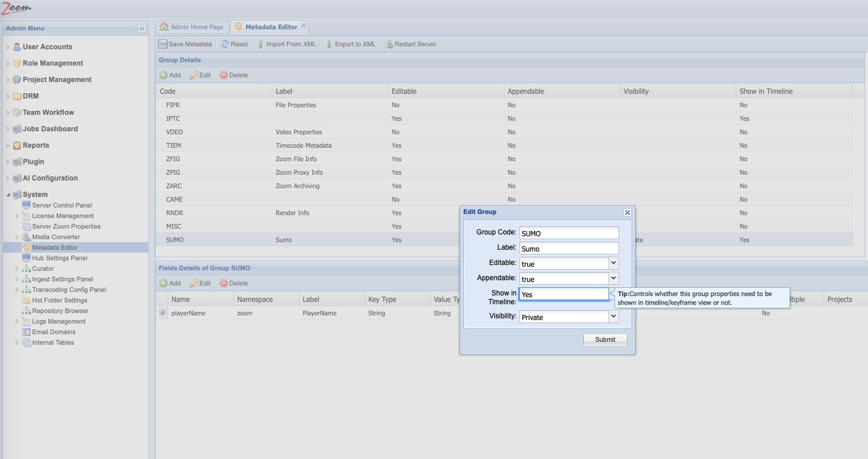Viewport: 868px width, 459px height.
Task: Open Hub Settings Panel
Action: point(60,258)
